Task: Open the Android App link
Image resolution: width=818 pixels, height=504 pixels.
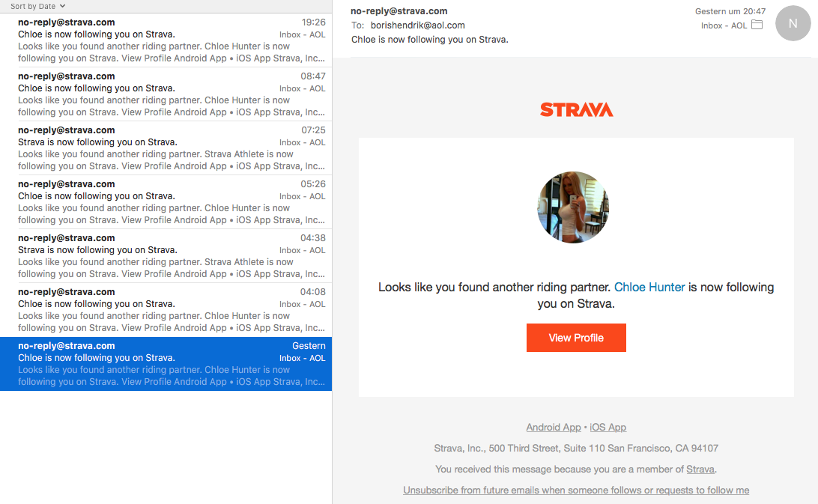Action: click(x=553, y=427)
